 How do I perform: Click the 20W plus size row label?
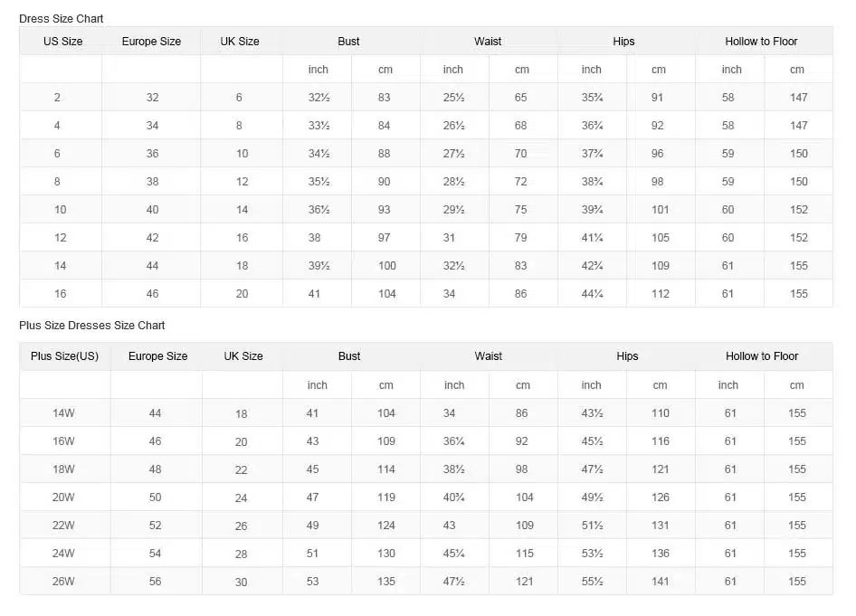pyautogui.click(x=63, y=498)
